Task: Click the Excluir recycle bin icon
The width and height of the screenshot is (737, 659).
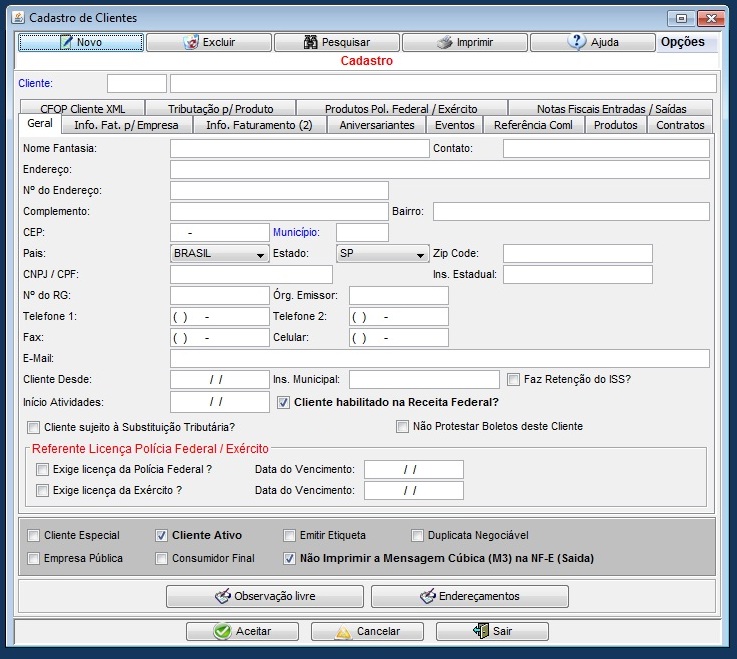Action: 191,42
